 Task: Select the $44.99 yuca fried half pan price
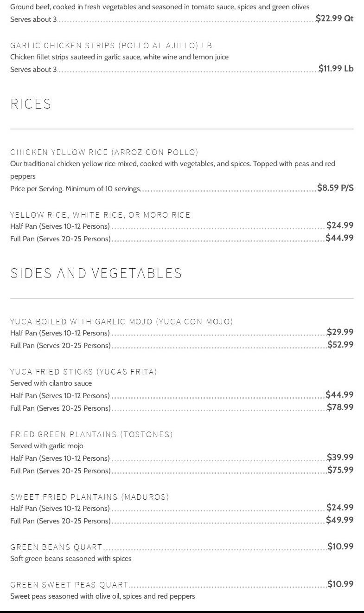tap(339, 395)
